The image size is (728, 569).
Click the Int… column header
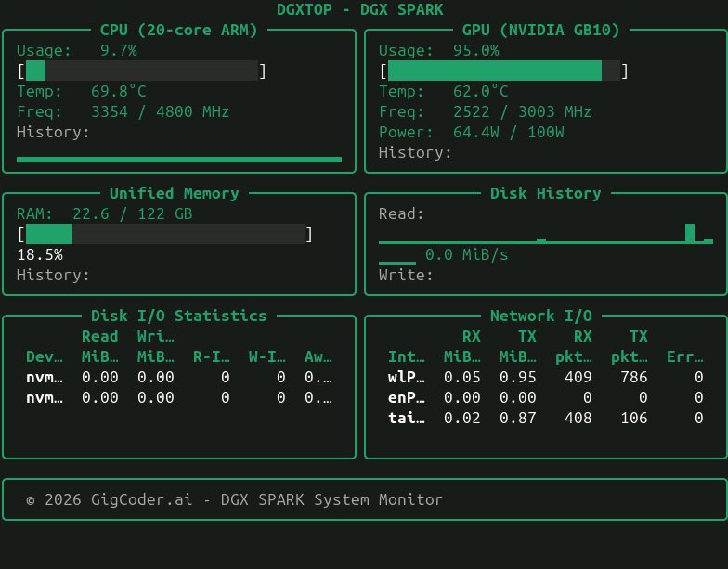click(x=407, y=356)
